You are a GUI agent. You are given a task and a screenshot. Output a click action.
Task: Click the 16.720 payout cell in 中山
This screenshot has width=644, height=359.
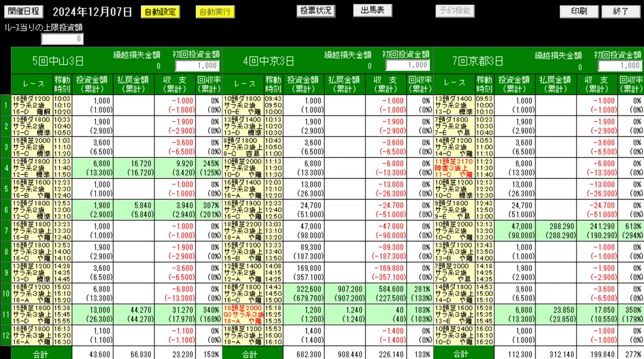click(134, 167)
